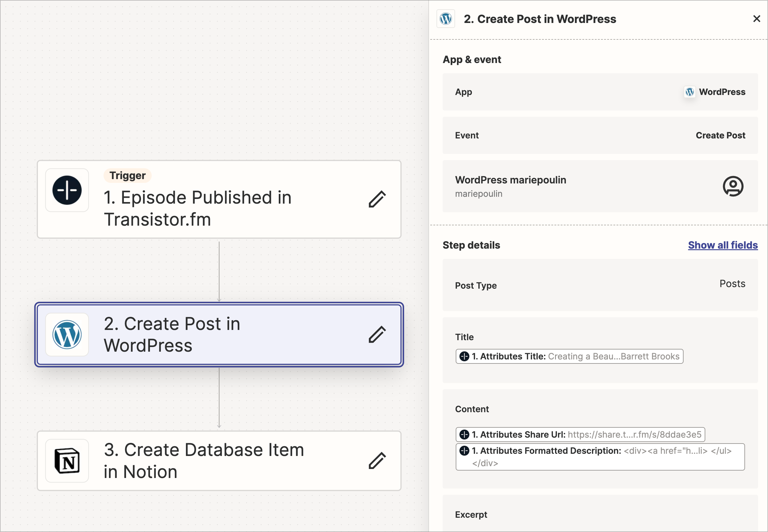Click the '2. Create Post in WordPress' panel title

point(540,19)
